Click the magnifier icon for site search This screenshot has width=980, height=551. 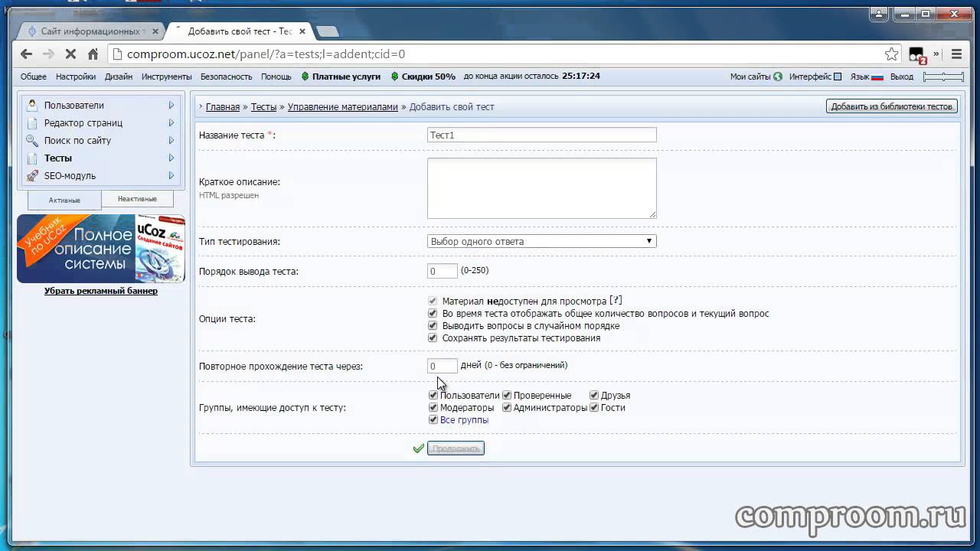(x=31, y=140)
